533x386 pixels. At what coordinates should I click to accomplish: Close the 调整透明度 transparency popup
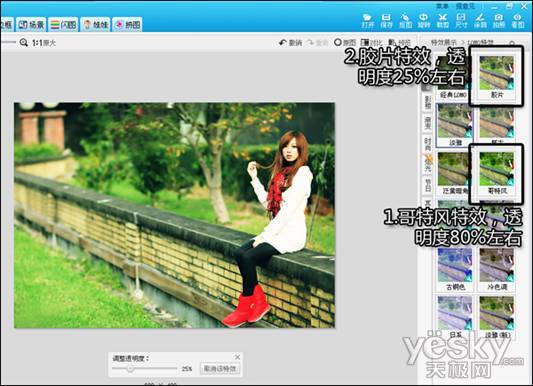(x=238, y=357)
